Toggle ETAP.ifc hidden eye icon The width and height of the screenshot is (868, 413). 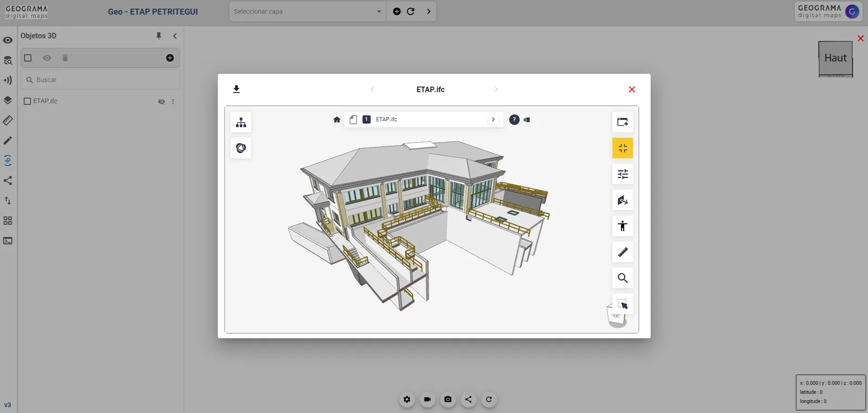(x=161, y=101)
